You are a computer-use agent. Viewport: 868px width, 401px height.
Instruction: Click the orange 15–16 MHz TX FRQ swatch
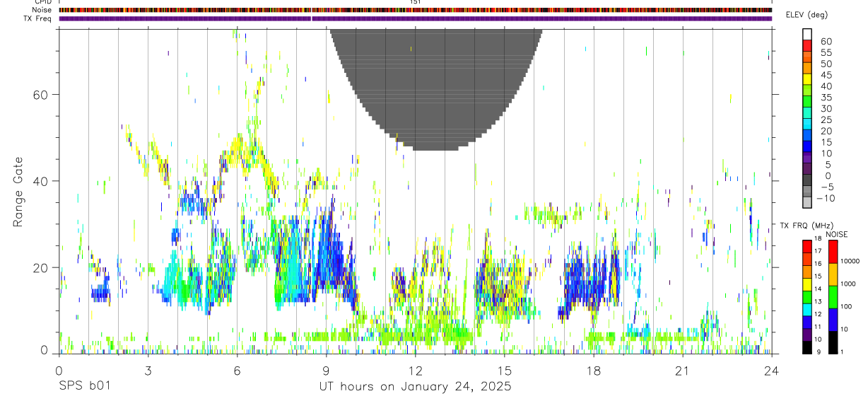pyautogui.click(x=807, y=271)
